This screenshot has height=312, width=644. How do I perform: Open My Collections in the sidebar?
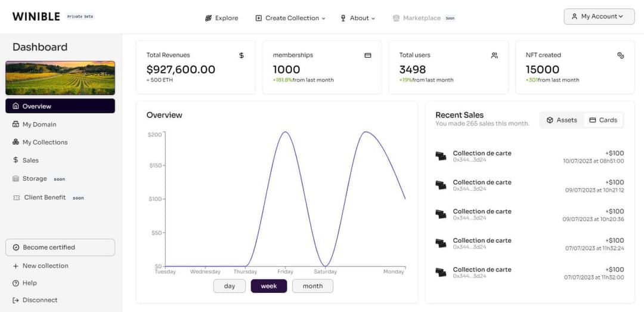pos(45,143)
